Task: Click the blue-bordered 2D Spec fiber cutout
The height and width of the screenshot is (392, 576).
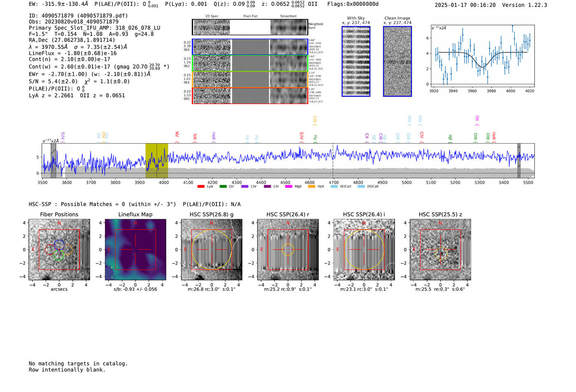Action: [212, 47]
